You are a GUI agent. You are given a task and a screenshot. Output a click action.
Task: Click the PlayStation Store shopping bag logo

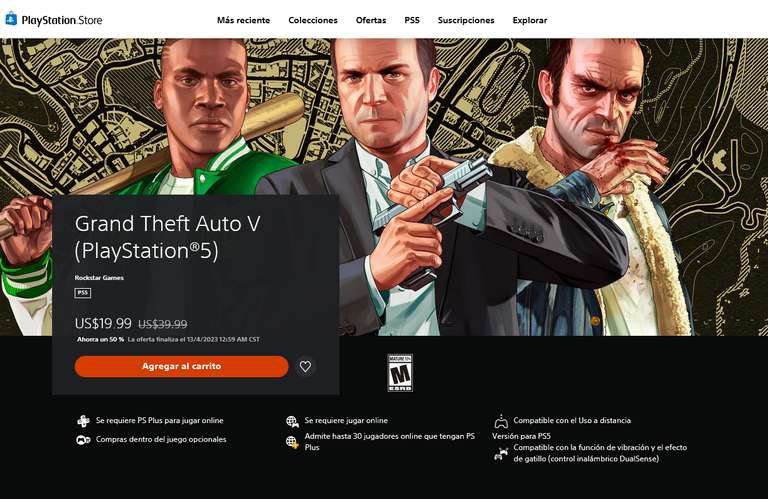(11, 19)
